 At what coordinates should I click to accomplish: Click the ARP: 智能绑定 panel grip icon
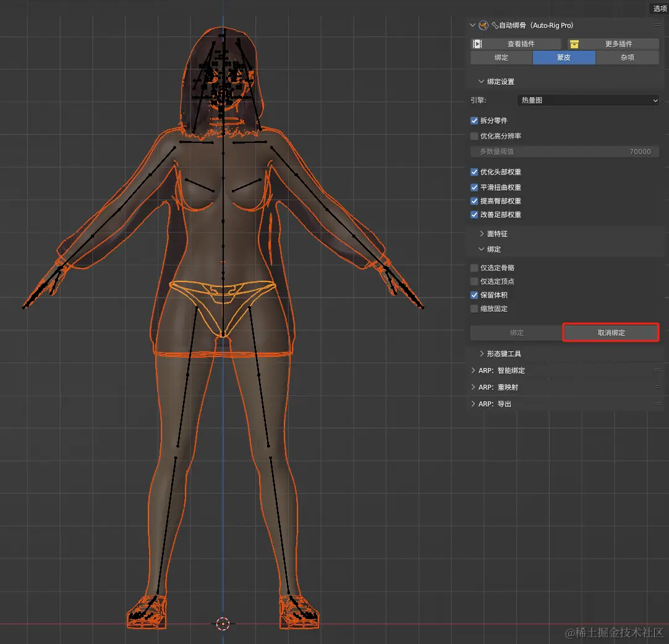[x=657, y=371]
